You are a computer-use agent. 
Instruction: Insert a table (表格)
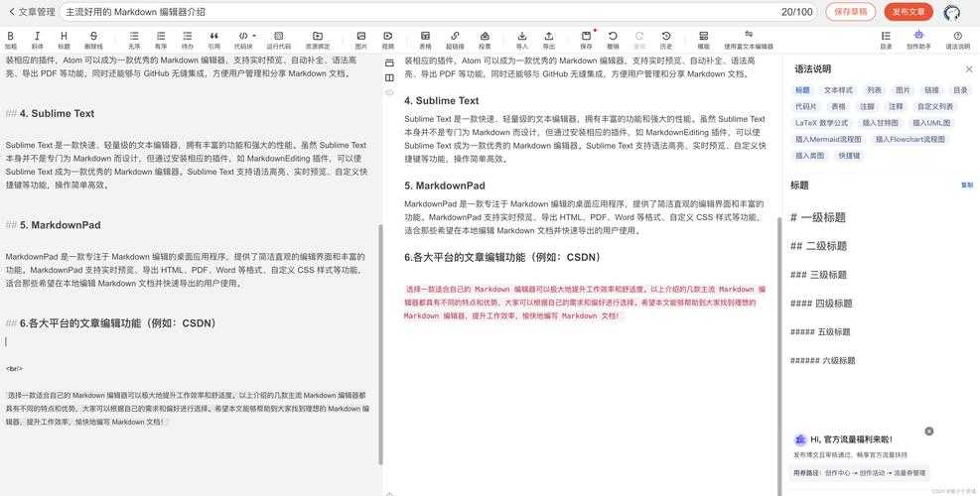[x=425, y=40]
